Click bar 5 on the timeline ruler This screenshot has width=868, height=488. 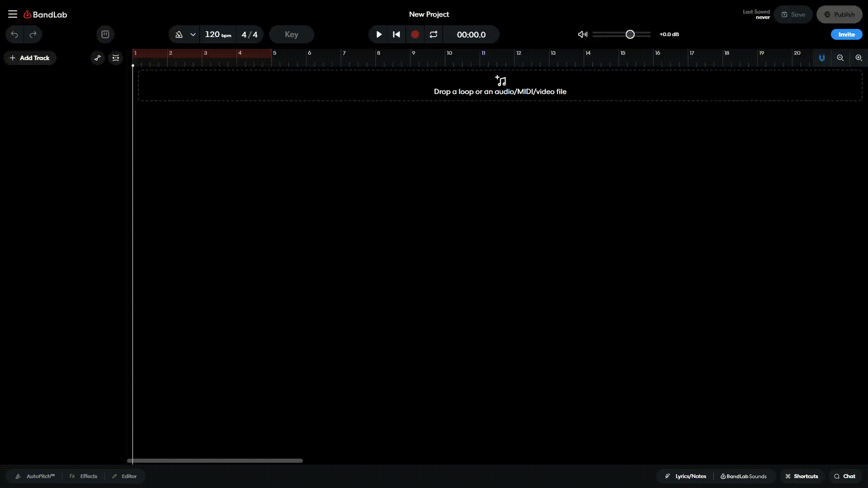pos(274,53)
